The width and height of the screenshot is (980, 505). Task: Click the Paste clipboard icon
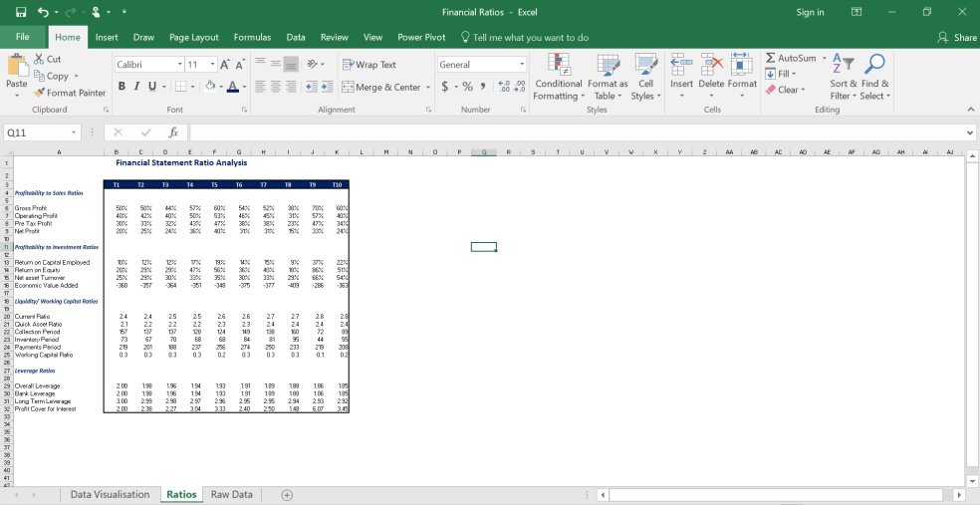[x=17, y=67]
